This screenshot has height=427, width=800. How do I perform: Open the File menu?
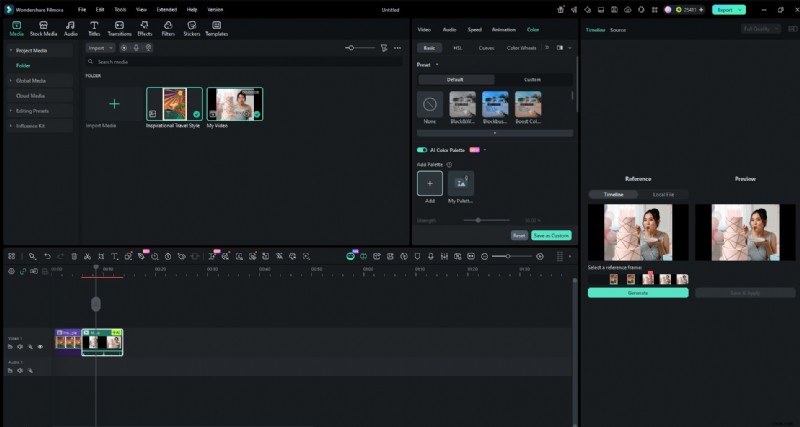[x=82, y=10]
